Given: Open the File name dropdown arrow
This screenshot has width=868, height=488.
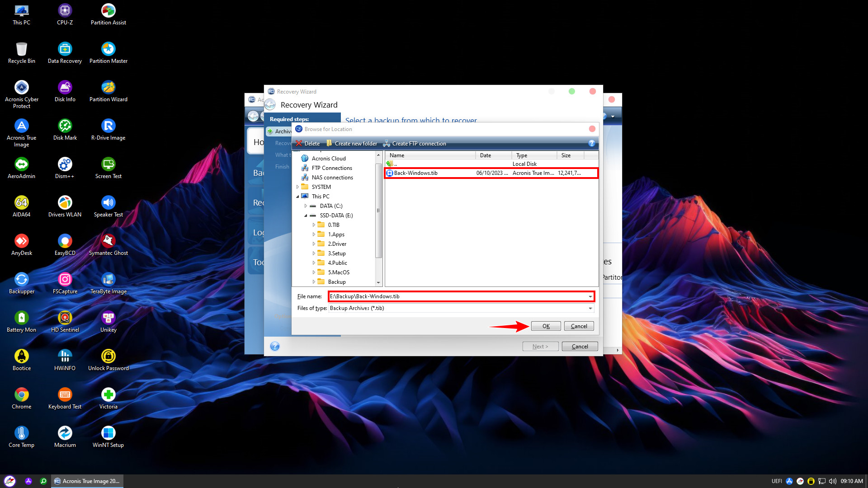Looking at the screenshot, I should [590, 296].
